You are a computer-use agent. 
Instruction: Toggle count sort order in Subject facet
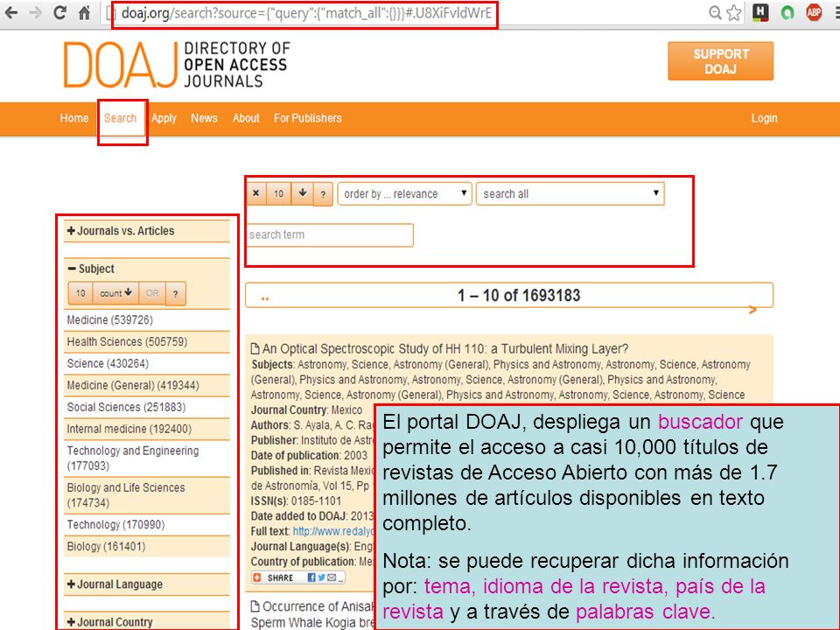click(115, 294)
